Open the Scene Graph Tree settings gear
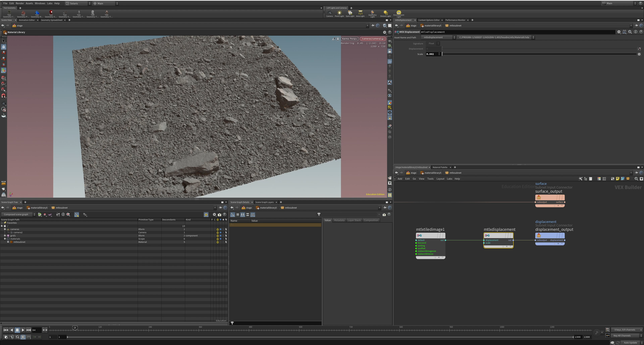644x345 pixels. point(214,214)
